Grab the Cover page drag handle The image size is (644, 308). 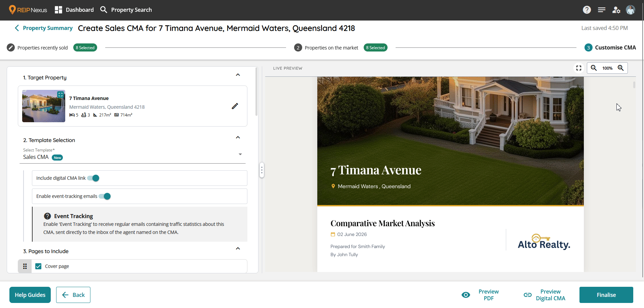point(25,266)
